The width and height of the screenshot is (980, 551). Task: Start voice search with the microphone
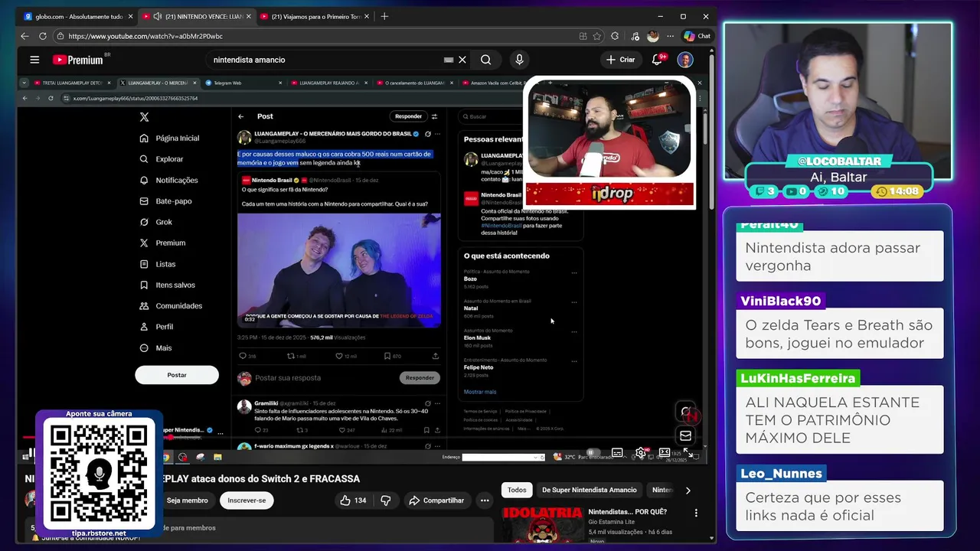519,60
